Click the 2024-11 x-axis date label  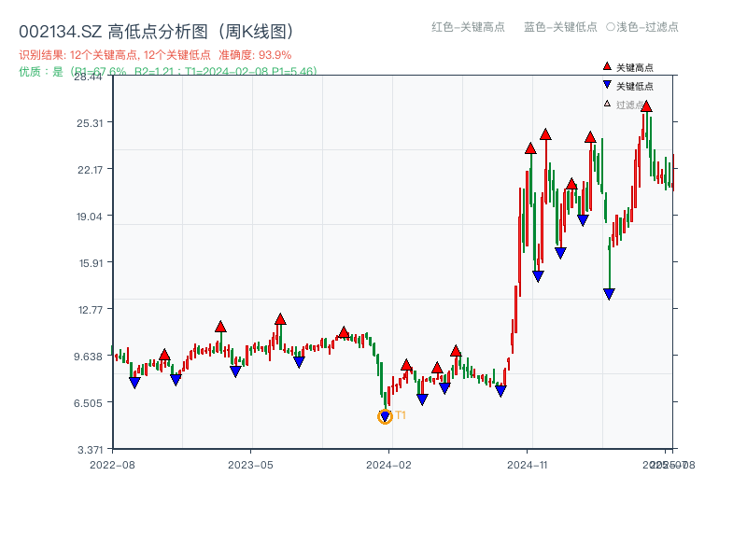(x=528, y=465)
